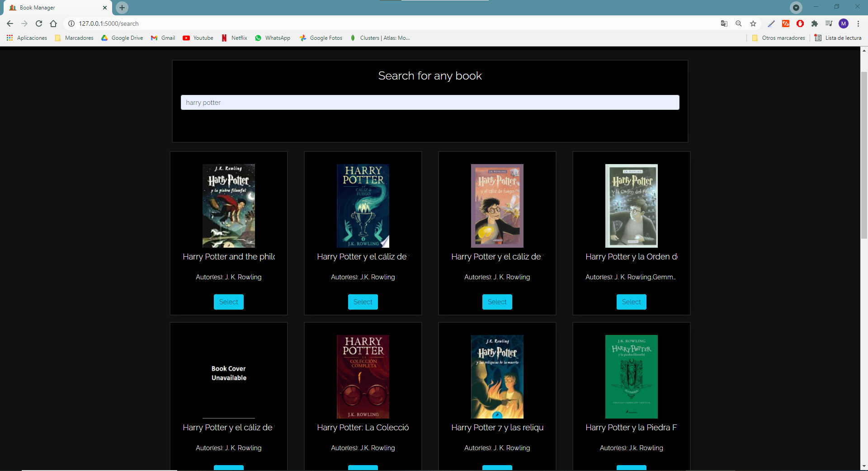Click the red Colección Completa cover
This screenshot has width=868, height=471.
click(363, 377)
